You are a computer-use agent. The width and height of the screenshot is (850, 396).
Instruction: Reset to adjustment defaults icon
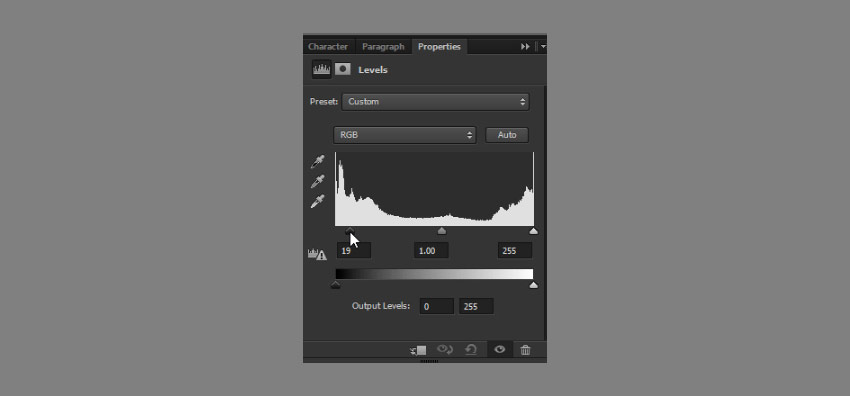pyautogui.click(x=471, y=350)
